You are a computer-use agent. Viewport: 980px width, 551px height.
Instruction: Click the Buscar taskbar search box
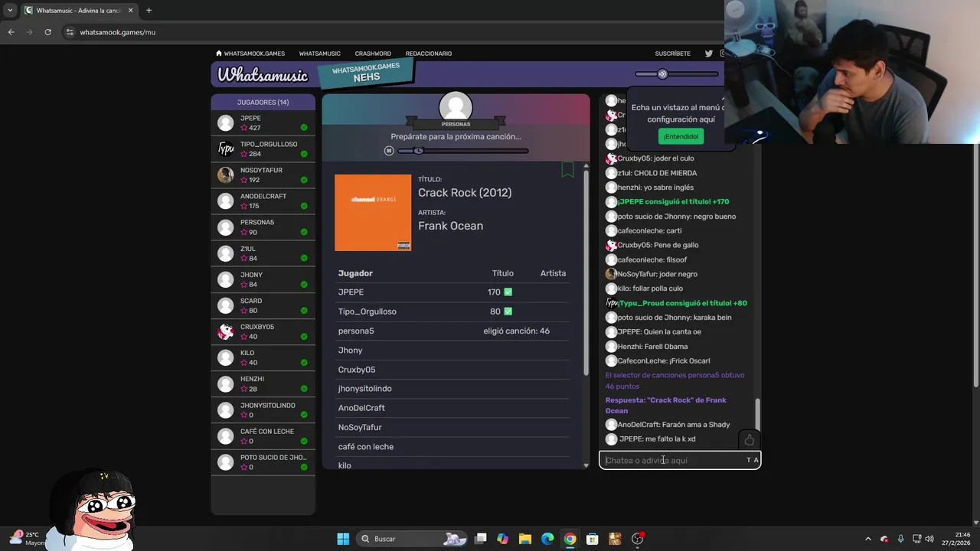pos(413,539)
